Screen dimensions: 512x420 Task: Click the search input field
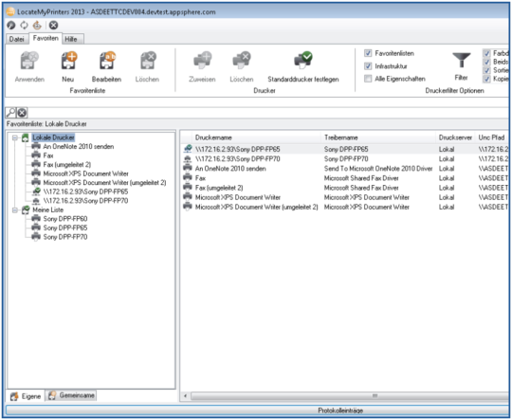point(267,113)
